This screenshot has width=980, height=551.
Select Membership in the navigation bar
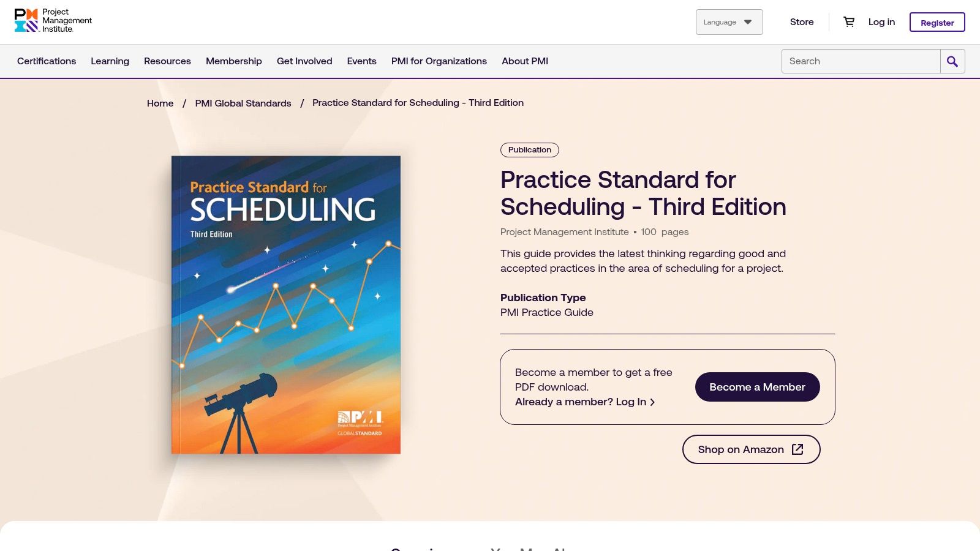[x=234, y=61]
